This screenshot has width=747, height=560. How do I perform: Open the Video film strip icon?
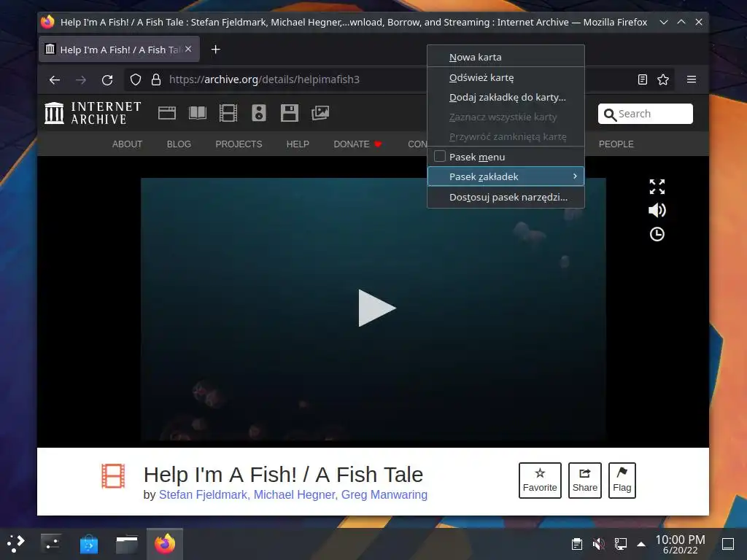coord(228,113)
